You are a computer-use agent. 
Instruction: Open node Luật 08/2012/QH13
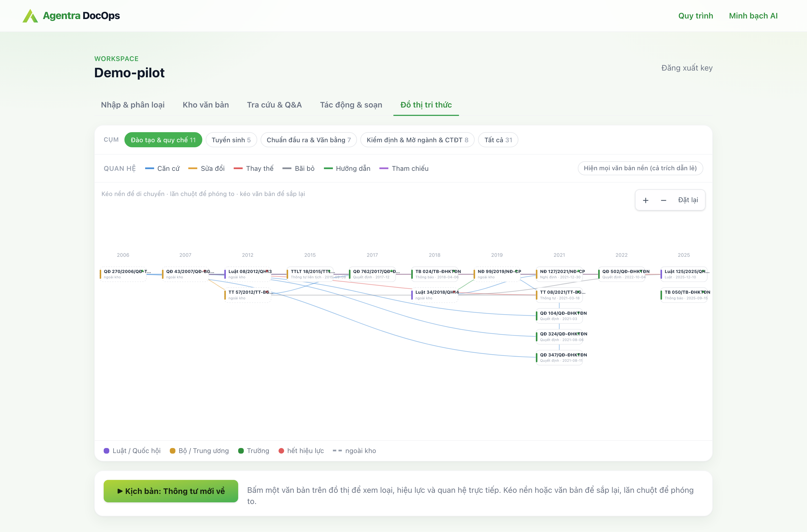(248, 274)
